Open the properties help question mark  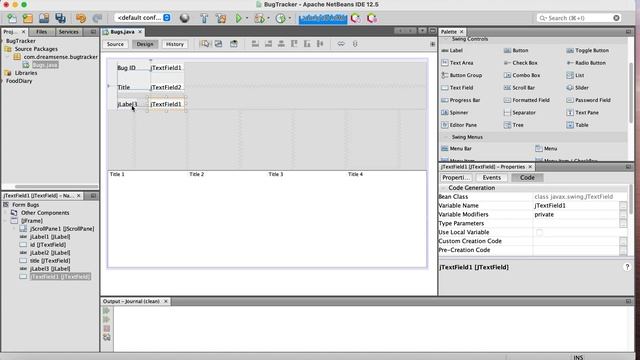[627, 267]
